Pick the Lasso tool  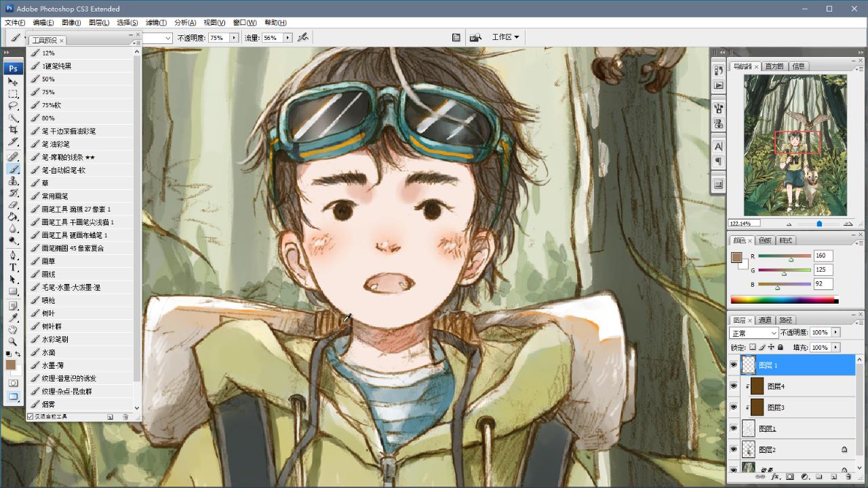tap(13, 106)
